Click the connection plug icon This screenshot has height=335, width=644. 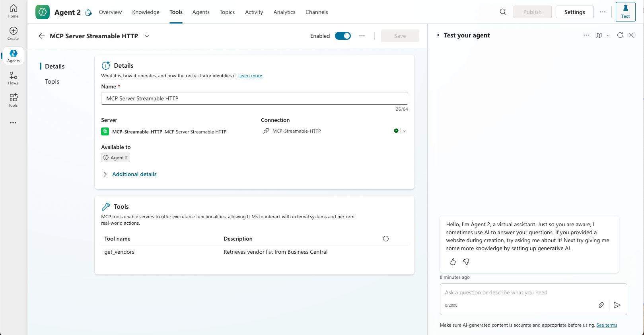(266, 131)
